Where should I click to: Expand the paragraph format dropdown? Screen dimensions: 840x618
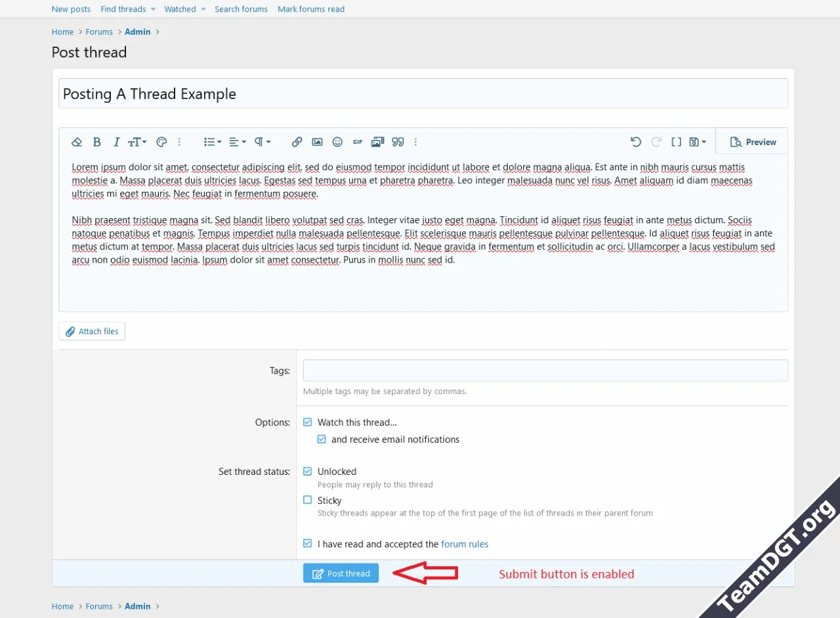click(x=261, y=142)
